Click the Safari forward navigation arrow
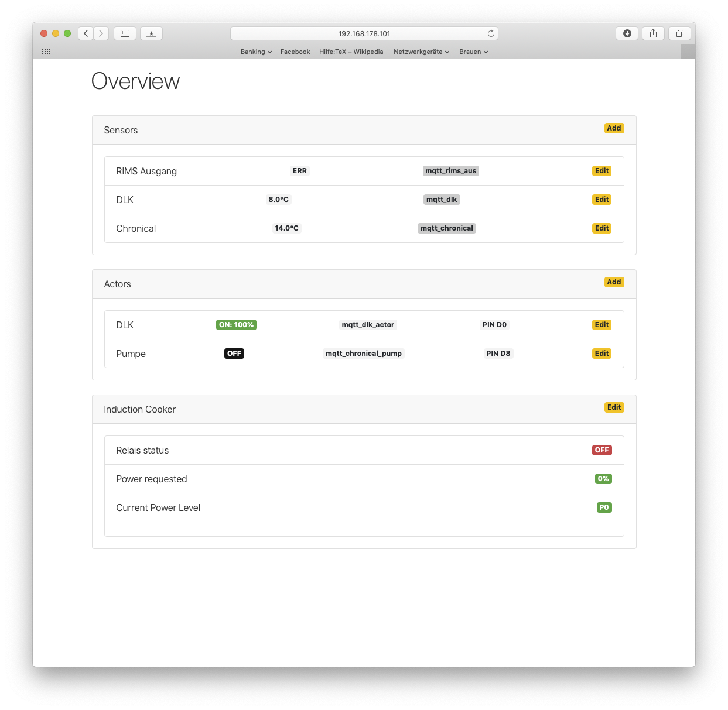This screenshot has height=710, width=728. point(101,33)
